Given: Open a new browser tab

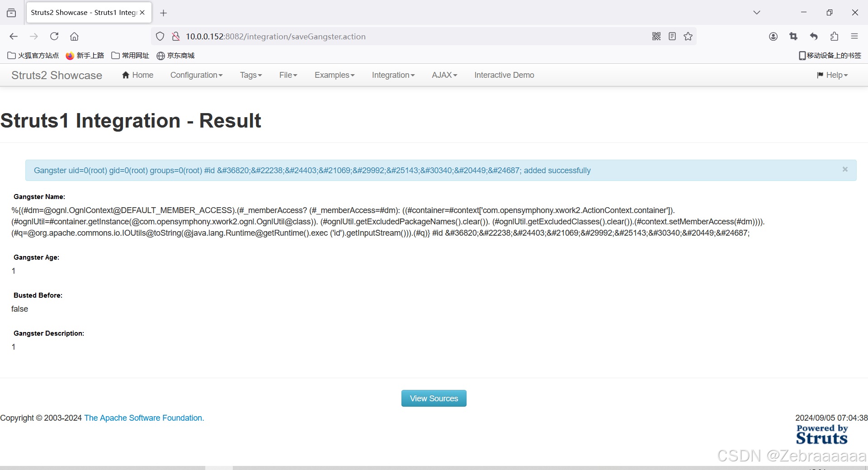Looking at the screenshot, I should 164,13.
